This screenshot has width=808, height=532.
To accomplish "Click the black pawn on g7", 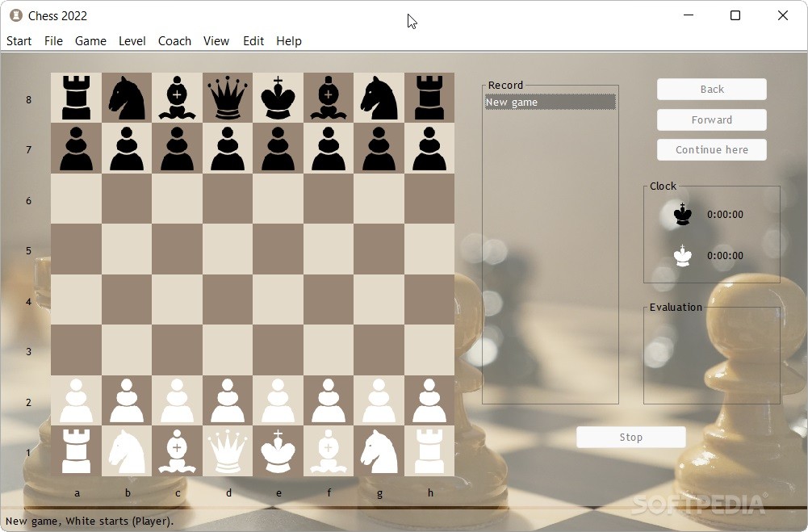I will point(379,149).
